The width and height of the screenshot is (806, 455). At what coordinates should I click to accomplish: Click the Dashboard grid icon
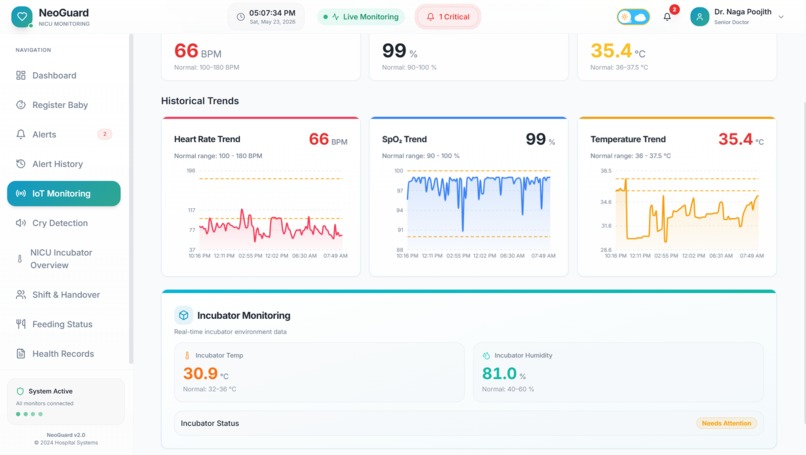[x=21, y=76]
